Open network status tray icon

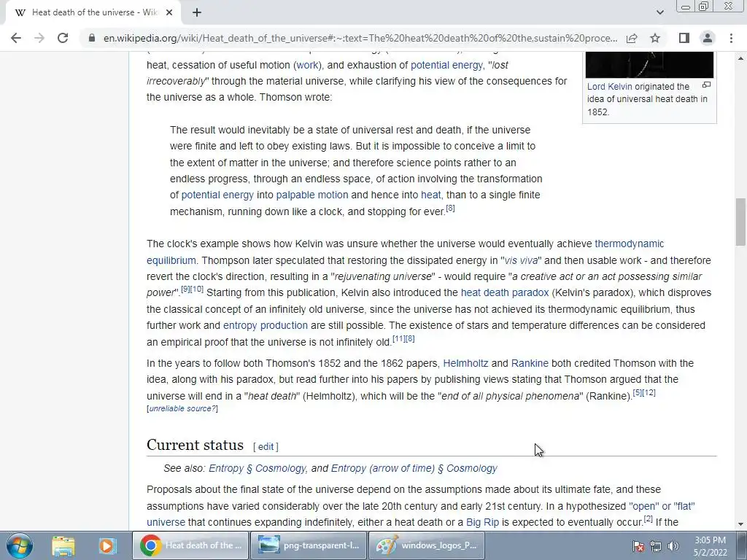656,546
